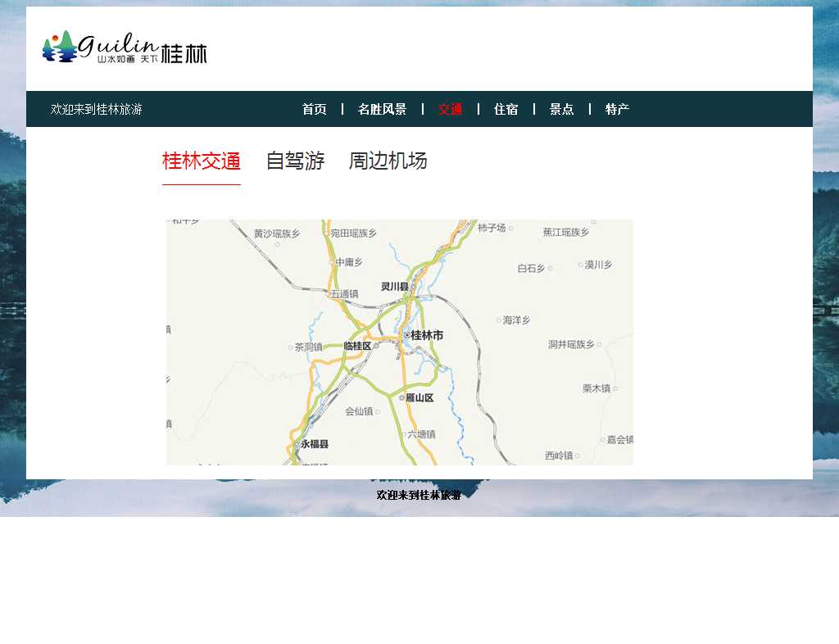This screenshot has width=839, height=644.
Task: Switch to the 自驾游 tab
Action: pos(295,161)
